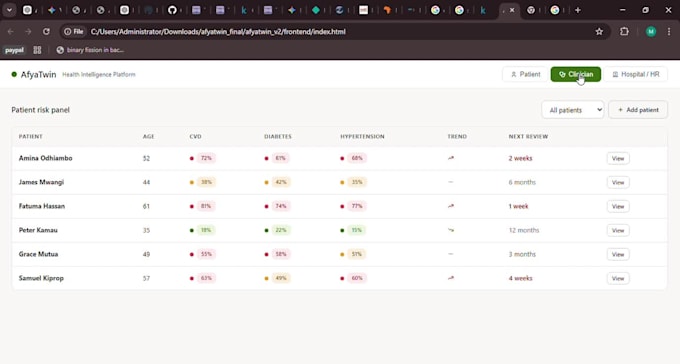Open the tab search dropdown arrow
Image resolution: width=680 pixels, height=364 pixels.
pyautogui.click(x=9, y=10)
